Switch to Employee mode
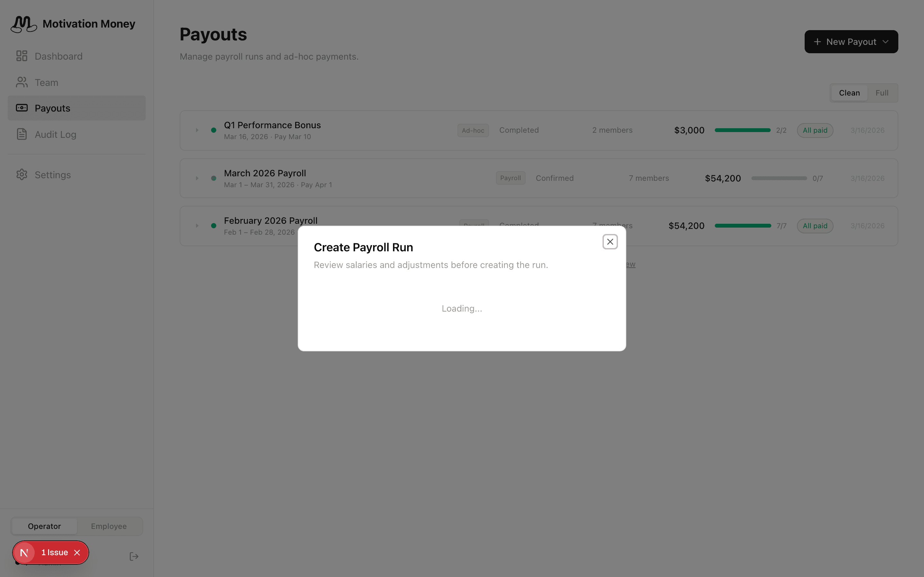This screenshot has width=924, height=577. click(x=109, y=526)
